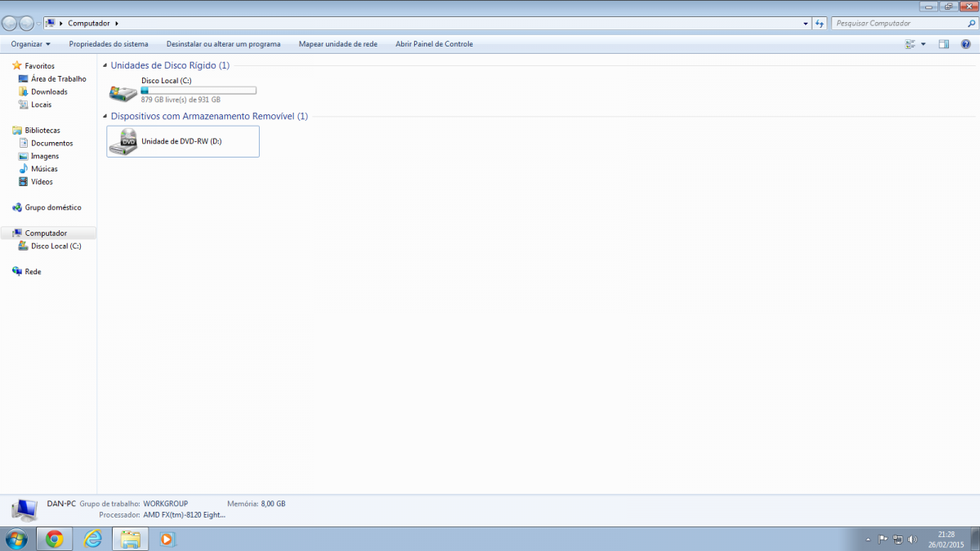This screenshot has width=980, height=551.
Task: Click the Forward navigation arrow button
Action: coord(27,24)
